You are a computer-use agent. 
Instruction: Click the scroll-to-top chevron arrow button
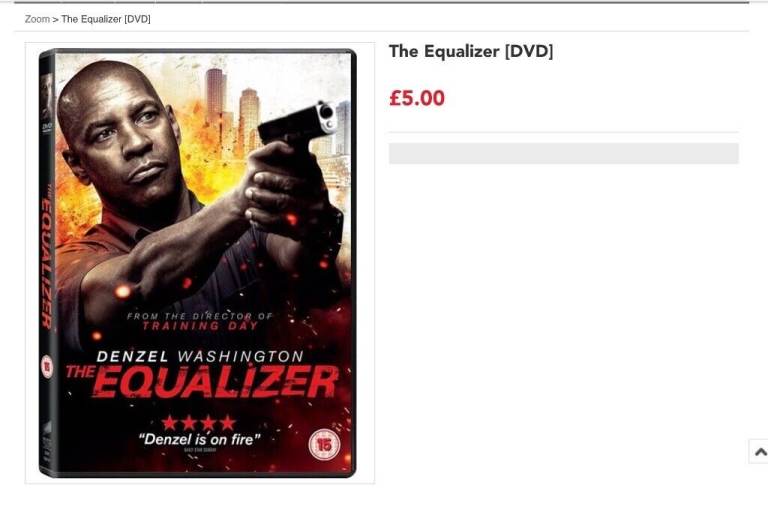(760, 451)
